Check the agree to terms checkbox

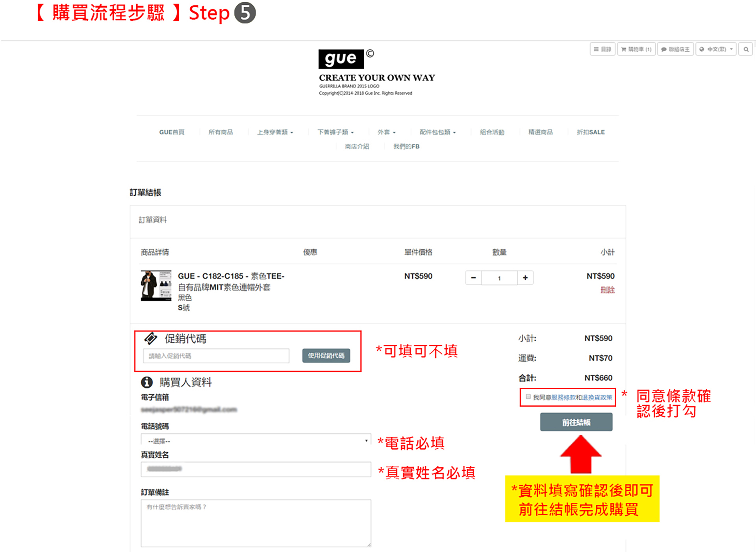(x=528, y=397)
